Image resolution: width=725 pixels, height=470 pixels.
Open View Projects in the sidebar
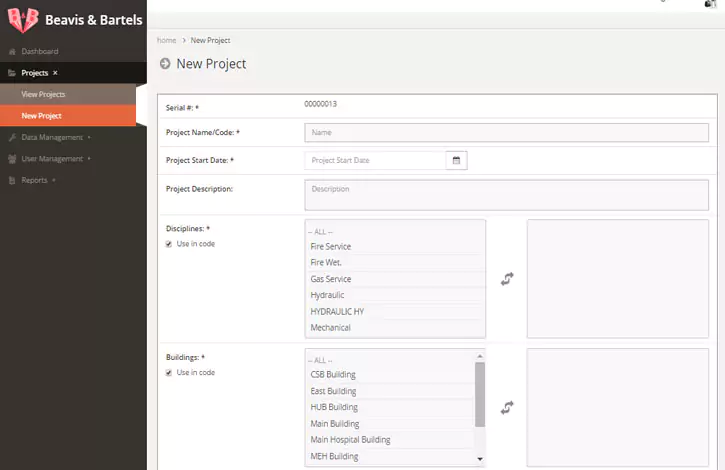[x=44, y=94]
